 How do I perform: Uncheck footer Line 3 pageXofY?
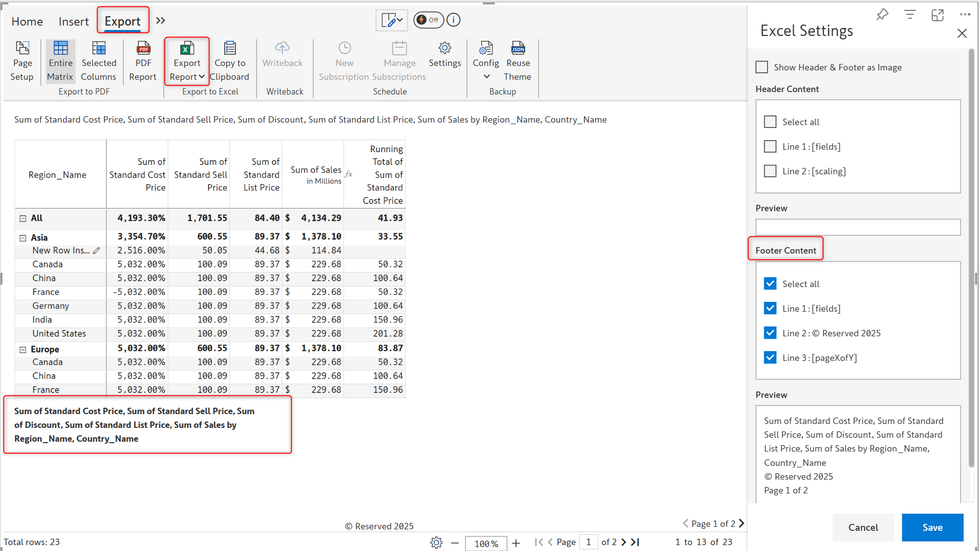click(770, 357)
